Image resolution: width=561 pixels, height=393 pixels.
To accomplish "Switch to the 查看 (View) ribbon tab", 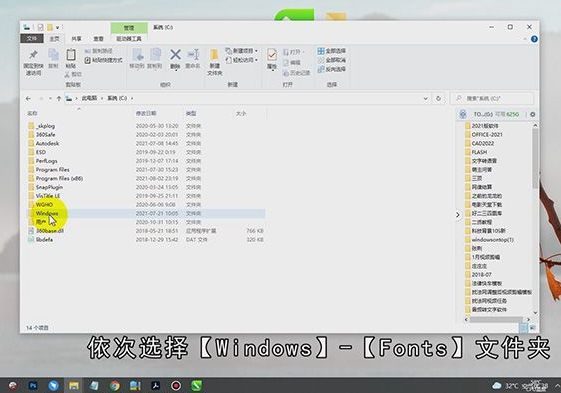I will pos(98,39).
